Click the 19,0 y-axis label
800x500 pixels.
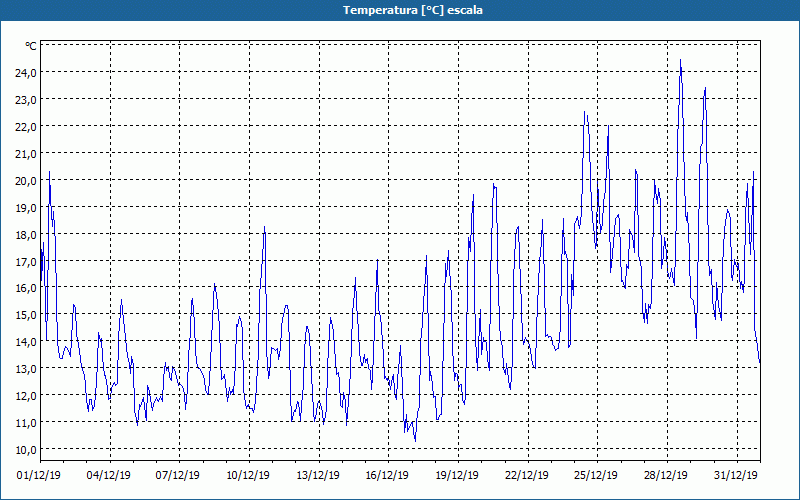[x=27, y=208]
